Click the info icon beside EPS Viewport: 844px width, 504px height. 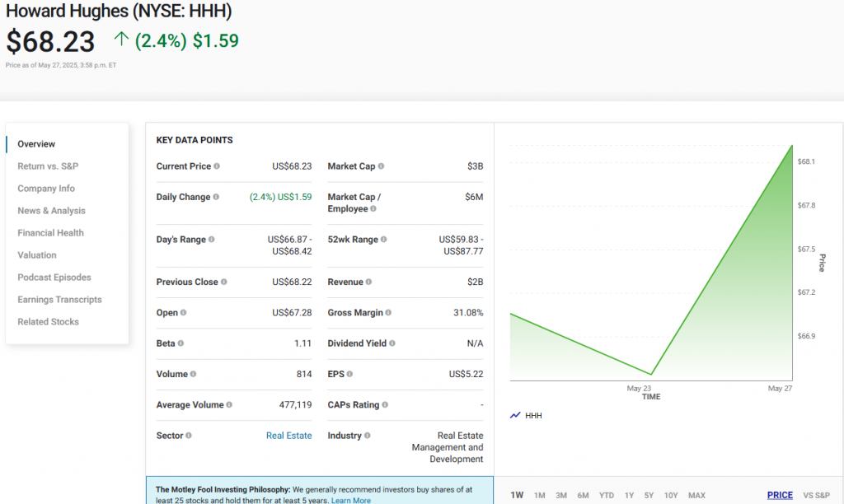(349, 374)
